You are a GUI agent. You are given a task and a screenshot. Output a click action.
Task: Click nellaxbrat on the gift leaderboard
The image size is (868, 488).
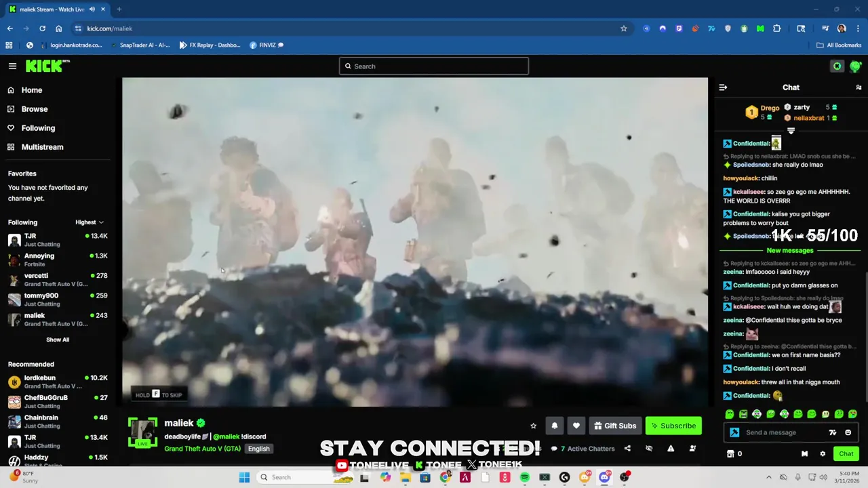pyautogui.click(x=808, y=118)
